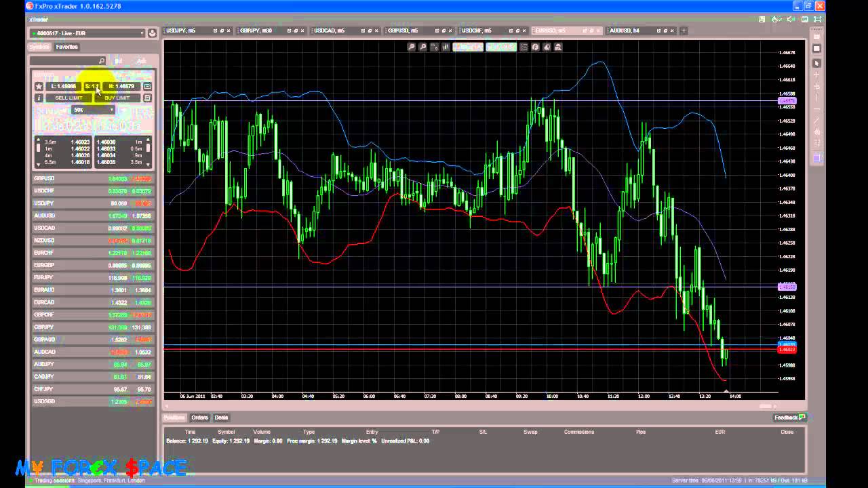Detach the USDJPY, m5 chart tab

tap(216, 30)
